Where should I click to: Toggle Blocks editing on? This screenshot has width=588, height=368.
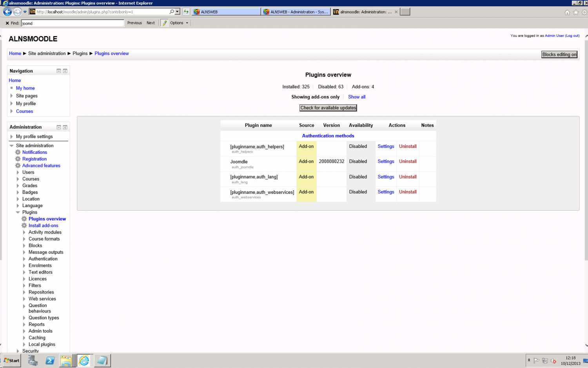pos(559,55)
